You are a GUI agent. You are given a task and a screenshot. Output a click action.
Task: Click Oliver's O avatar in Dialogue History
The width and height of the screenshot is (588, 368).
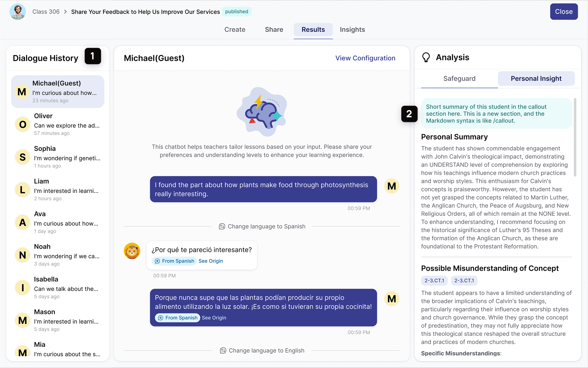pyautogui.click(x=23, y=124)
